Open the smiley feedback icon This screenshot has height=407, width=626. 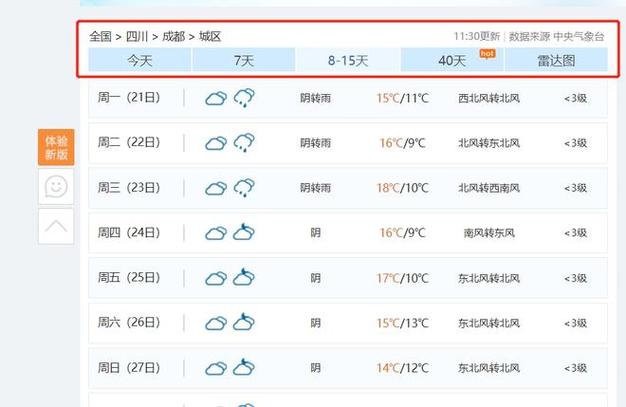coord(56,186)
